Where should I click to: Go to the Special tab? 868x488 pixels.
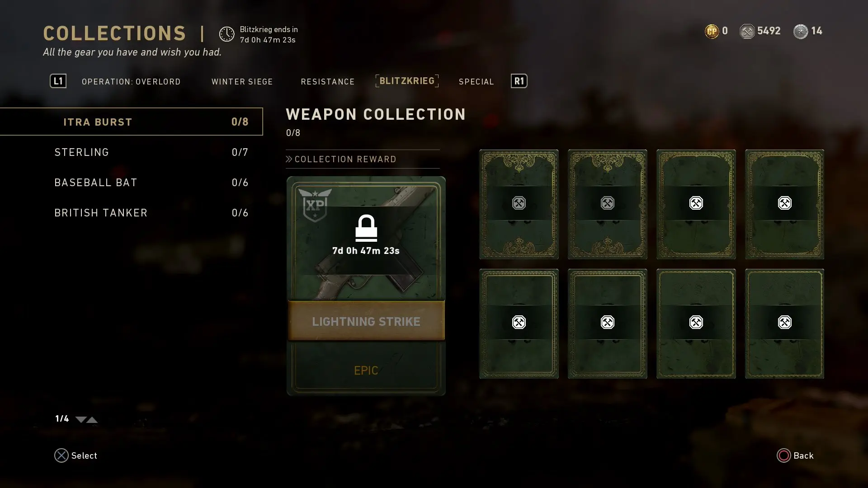click(x=476, y=82)
